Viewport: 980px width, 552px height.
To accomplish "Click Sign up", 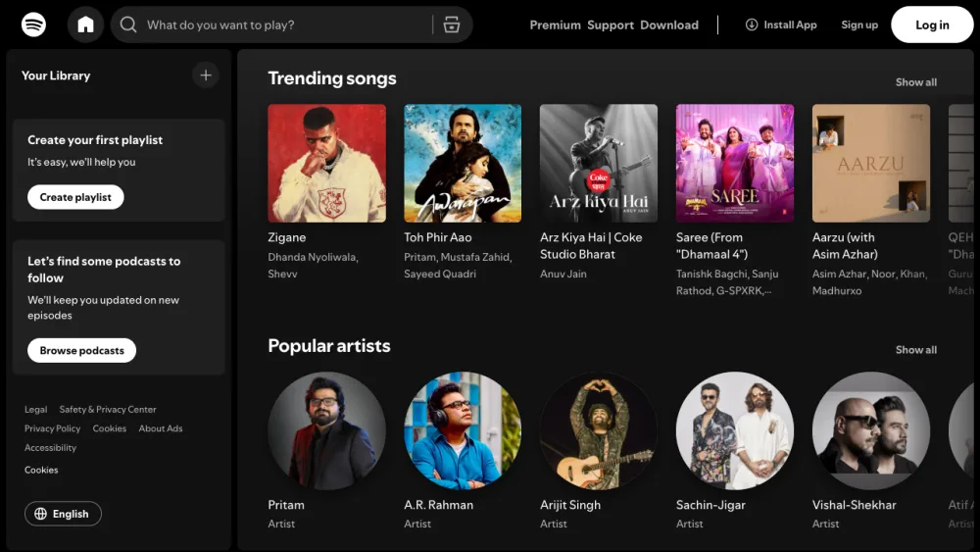I will coord(859,25).
